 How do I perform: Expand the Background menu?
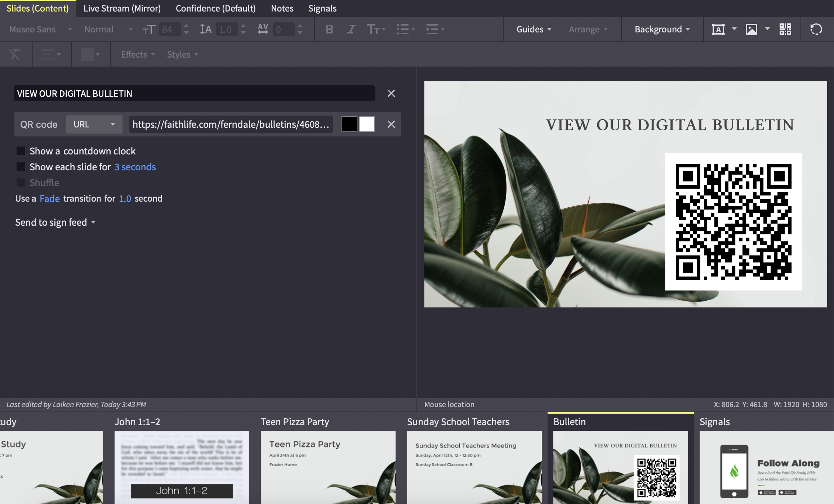662,29
